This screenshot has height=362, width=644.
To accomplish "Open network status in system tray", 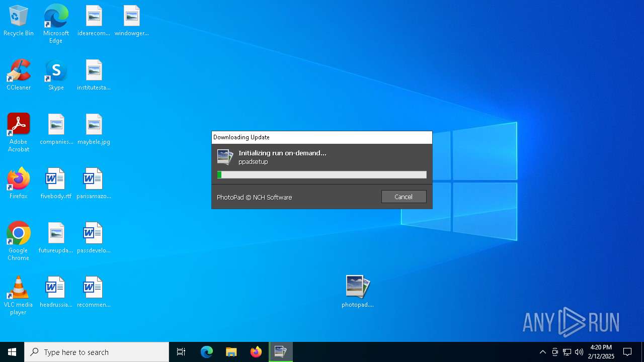I will 567,352.
